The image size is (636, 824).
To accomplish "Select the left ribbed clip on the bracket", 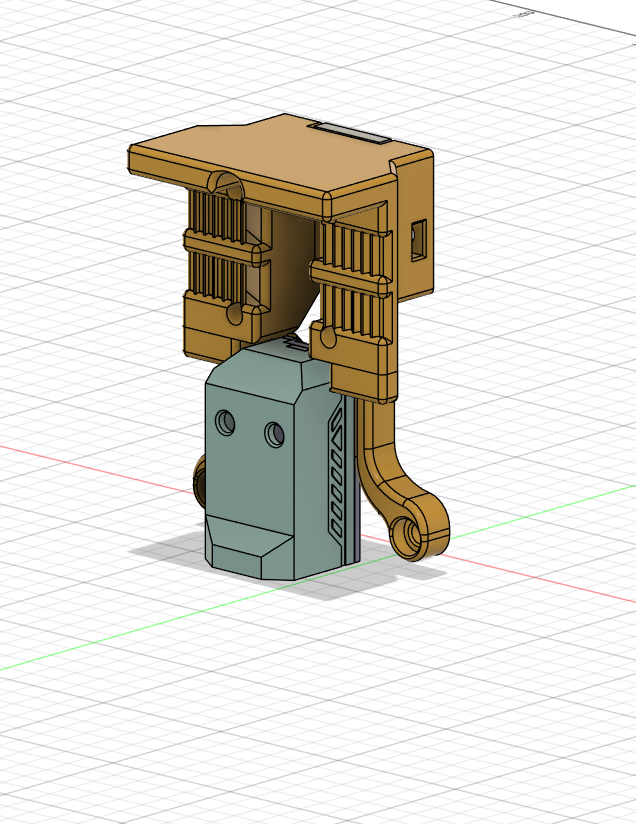I will coord(226,273).
